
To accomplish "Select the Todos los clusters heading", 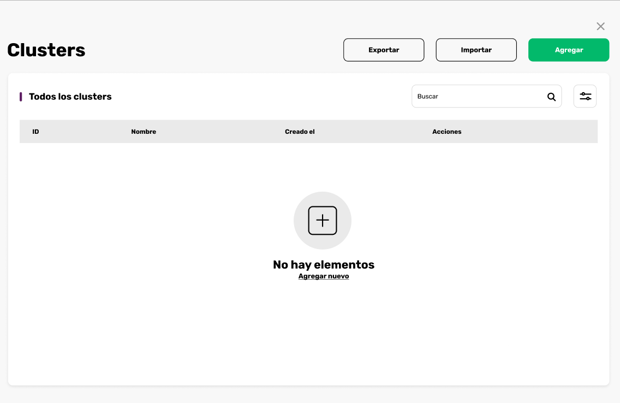I will pos(70,96).
